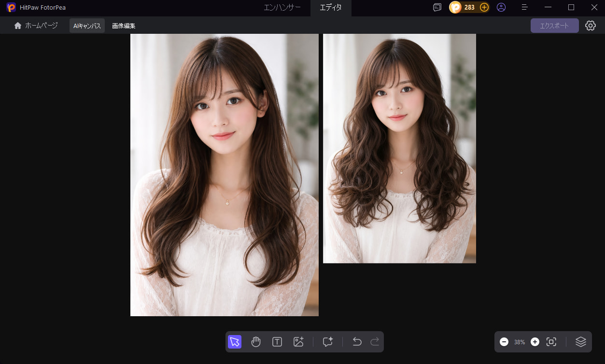Fit canvas to screen
Image resolution: width=605 pixels, height=364 pixels.
pyautogui.click(x=551, y=342)
